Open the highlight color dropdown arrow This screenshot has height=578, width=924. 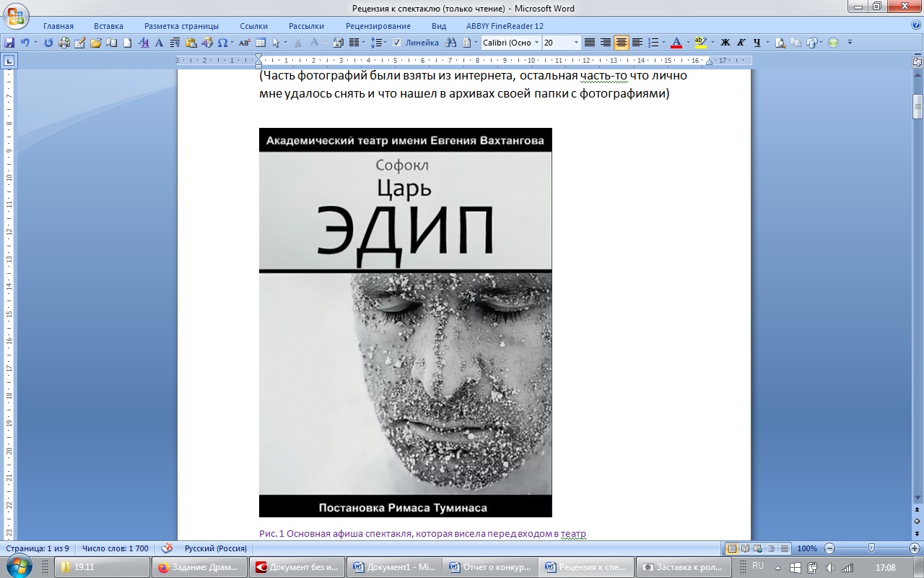pos(712,43)
